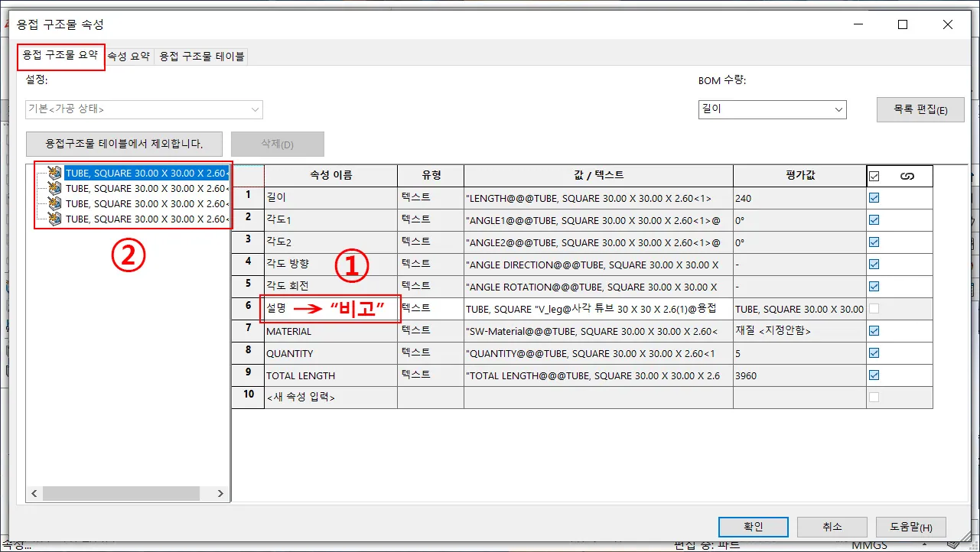Switch to the 속성 요약 tab
980x552 pixels.
point(129,56)
